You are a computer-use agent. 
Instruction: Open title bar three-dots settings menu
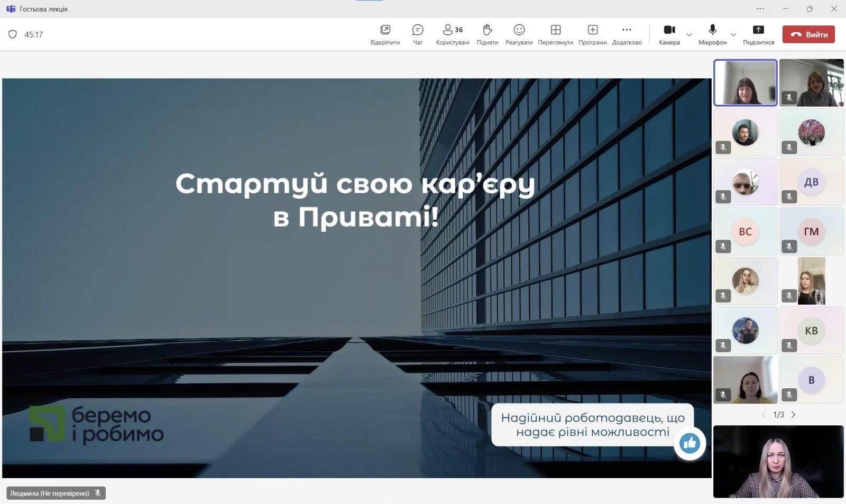[760, 8]
